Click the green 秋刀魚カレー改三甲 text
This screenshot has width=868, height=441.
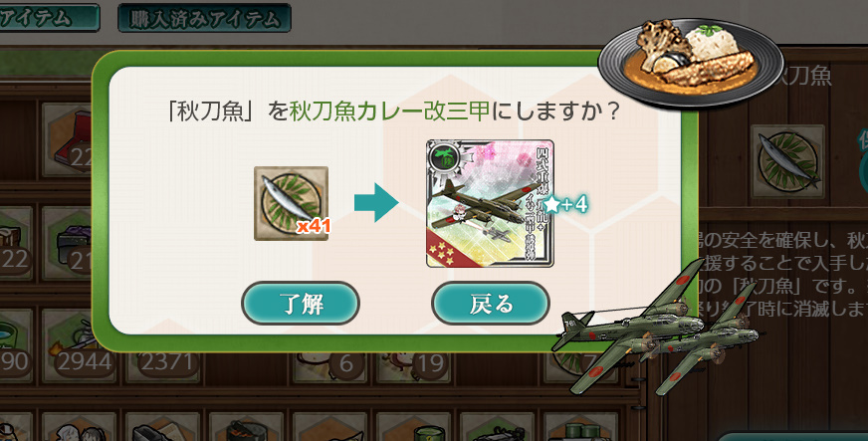[390, 111]
